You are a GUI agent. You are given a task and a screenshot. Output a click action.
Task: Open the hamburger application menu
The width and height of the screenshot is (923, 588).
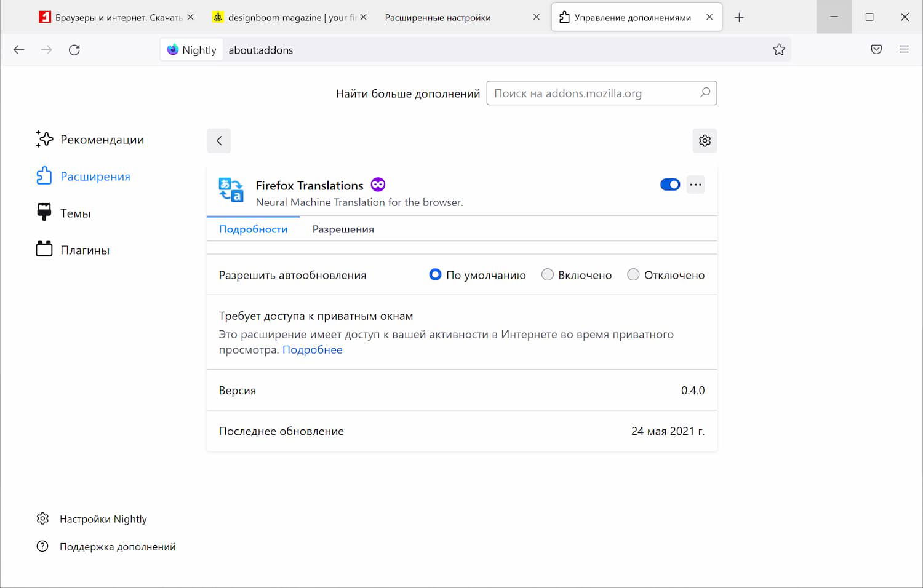click(x=905, y=49)
